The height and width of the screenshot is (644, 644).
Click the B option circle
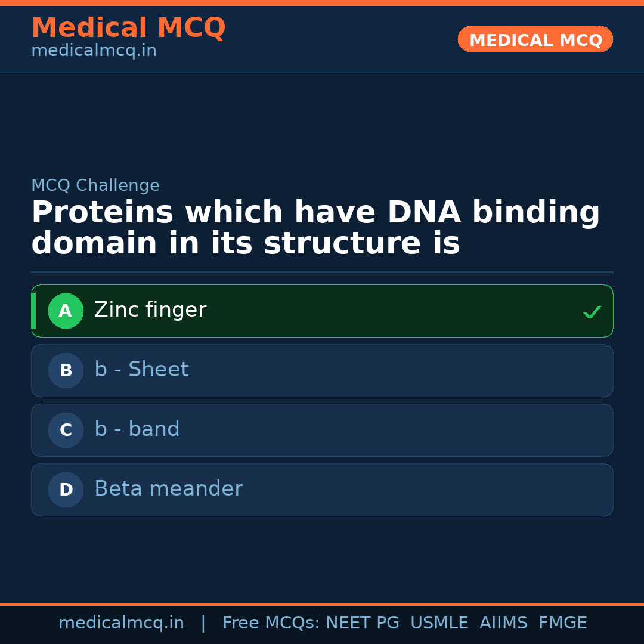coord(66,370)
